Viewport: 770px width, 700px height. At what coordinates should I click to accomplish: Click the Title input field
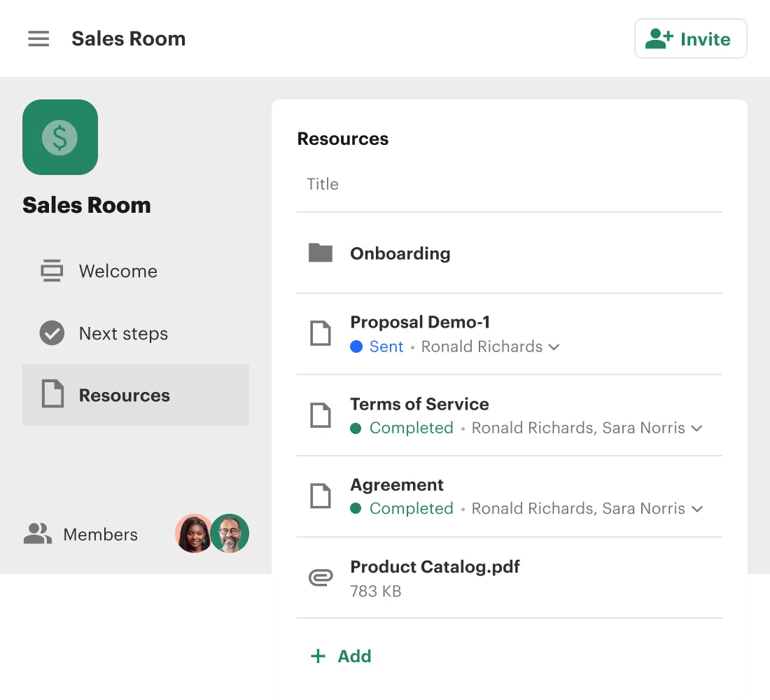[509, 184]
